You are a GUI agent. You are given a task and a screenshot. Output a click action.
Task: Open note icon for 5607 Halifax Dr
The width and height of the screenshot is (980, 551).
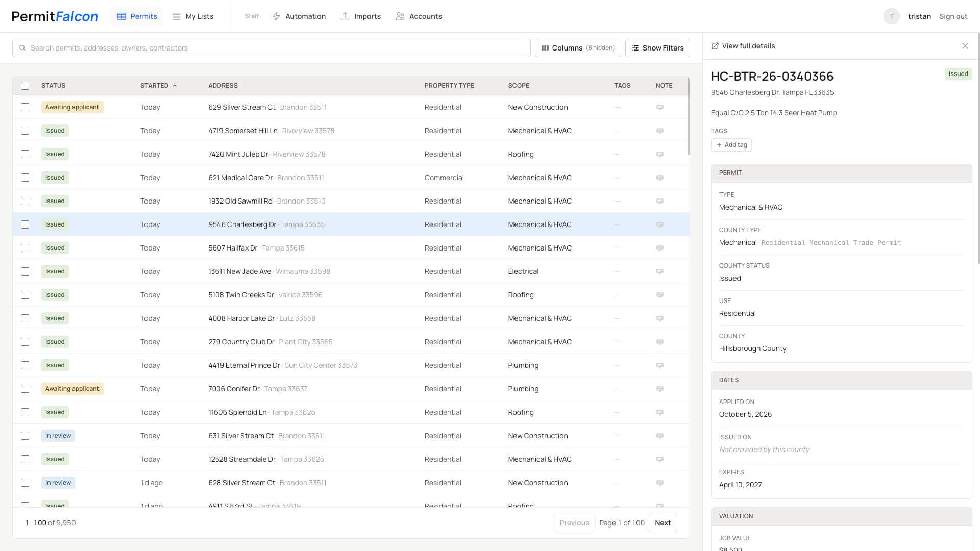pos(659,248)
